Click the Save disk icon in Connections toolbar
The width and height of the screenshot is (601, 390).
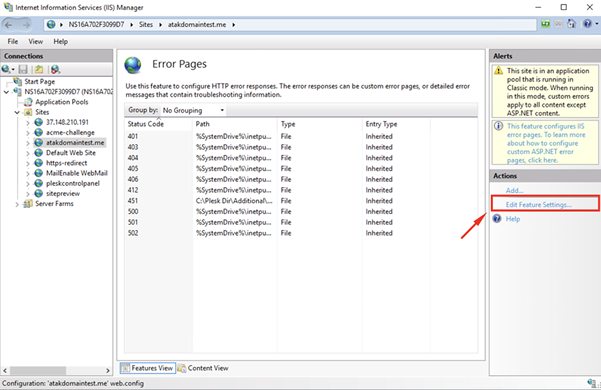[x=23, y=69]
